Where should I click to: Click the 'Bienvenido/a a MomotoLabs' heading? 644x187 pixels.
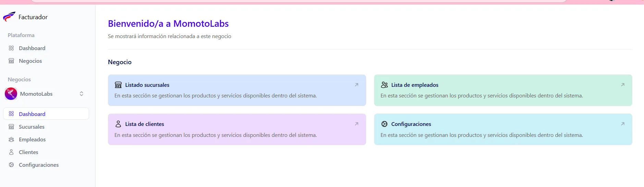pyautogui.click(x=168, y=23)
